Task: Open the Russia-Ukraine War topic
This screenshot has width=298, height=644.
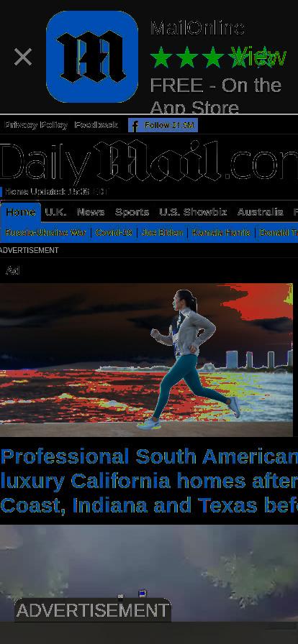Action: (x=45, y=232)
